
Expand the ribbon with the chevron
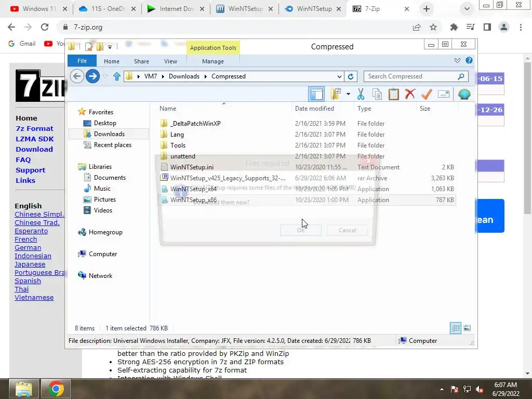pyautogui.click(x=457, y=60)
